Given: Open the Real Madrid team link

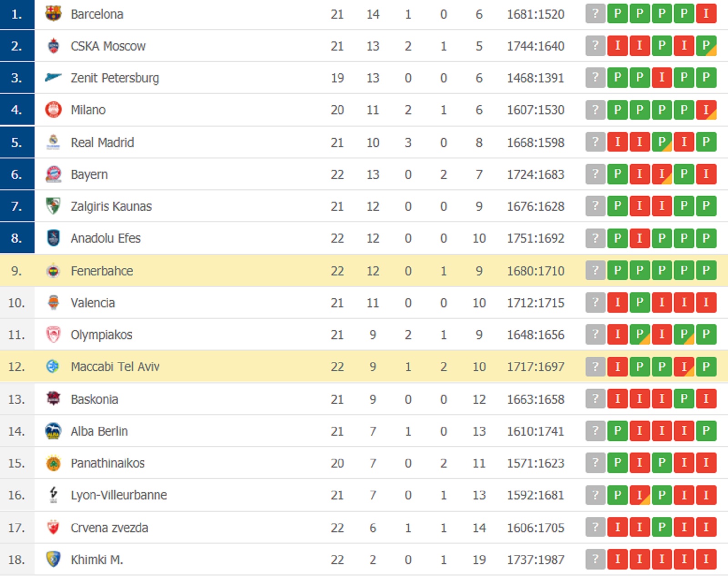Looking at the screenshot, I should coord(102,142).
